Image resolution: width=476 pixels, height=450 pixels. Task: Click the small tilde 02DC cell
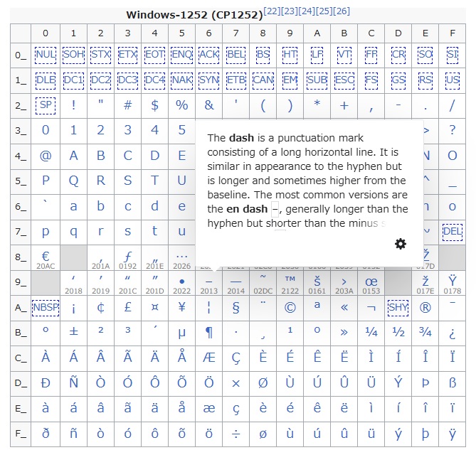pos(263,283)
